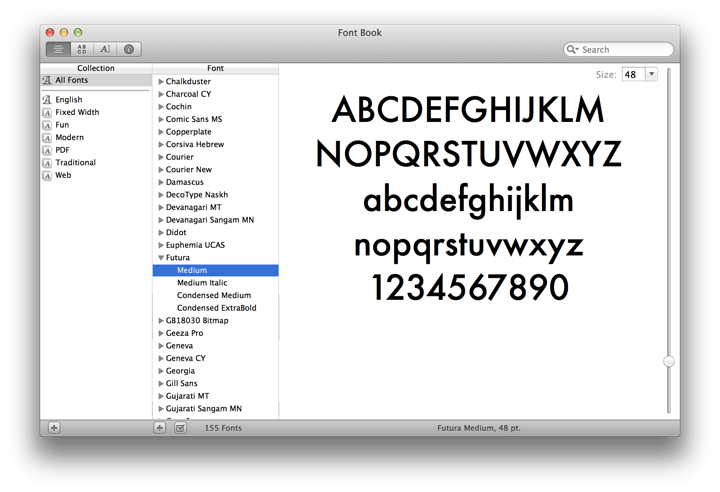720x492 pixels.
Task: Add fonts with the font list plus button
Action: tap(159, 428)
